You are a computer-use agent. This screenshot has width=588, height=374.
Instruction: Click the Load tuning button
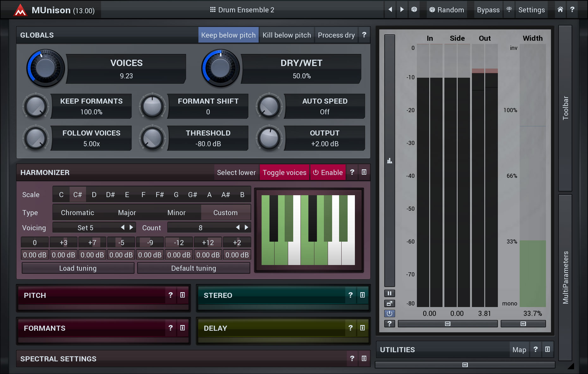[78, 268]
